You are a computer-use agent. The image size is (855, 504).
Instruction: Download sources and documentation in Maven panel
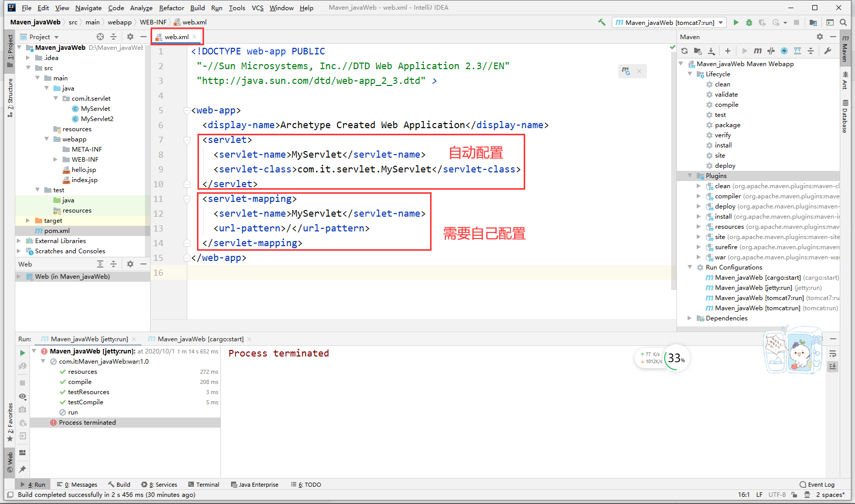(711, 51)
